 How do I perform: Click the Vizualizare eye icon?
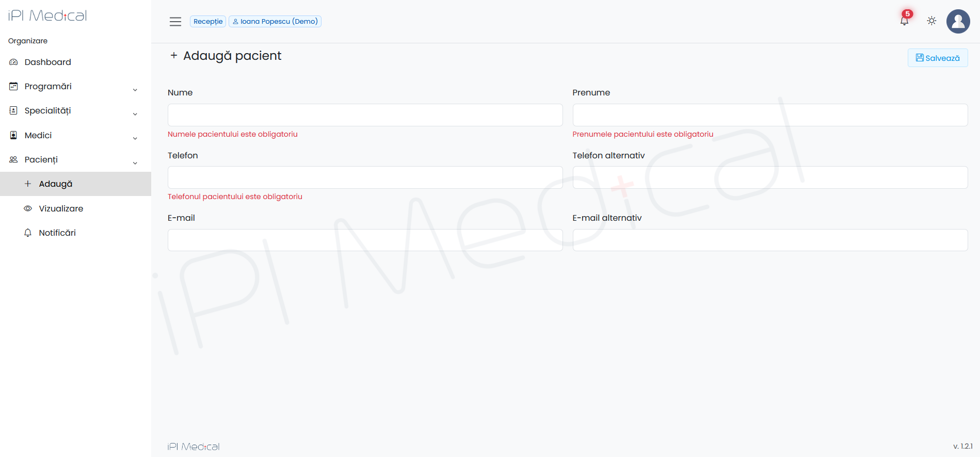click(x=28, y=208)
